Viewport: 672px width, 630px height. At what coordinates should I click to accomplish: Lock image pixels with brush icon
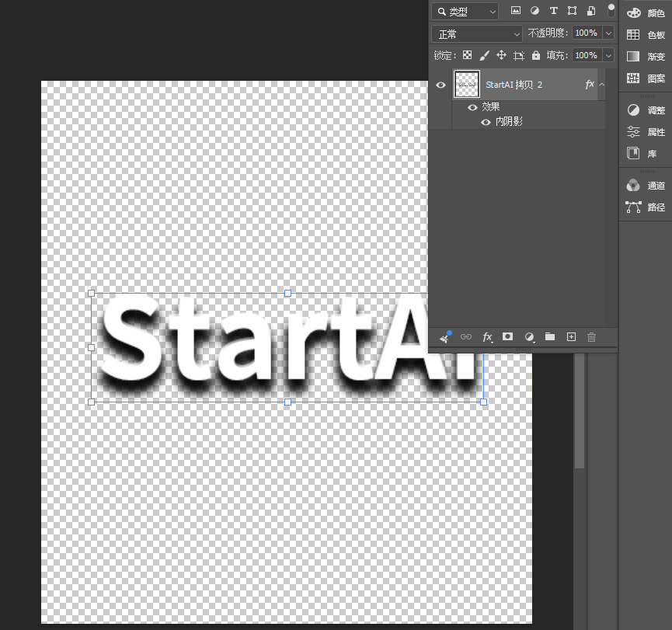[x=484, y=55]
